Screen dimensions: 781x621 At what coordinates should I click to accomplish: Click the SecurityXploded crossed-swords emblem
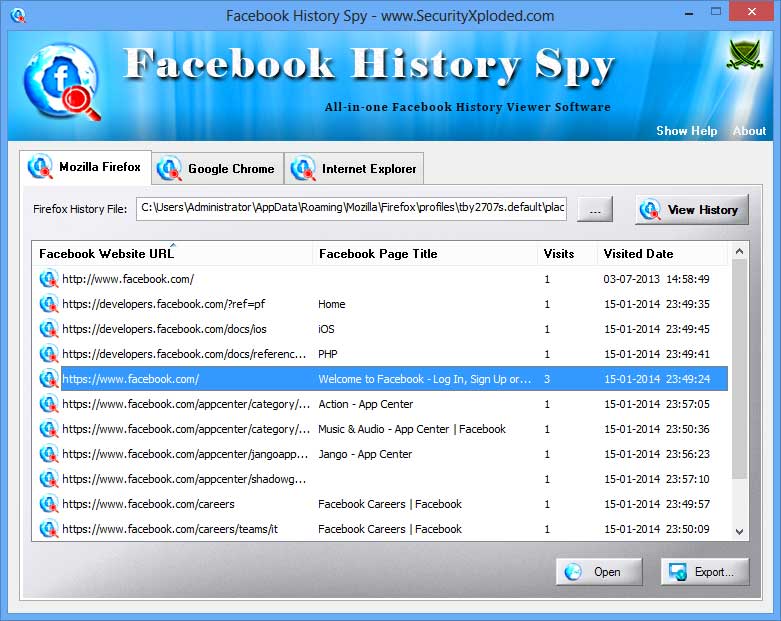click(744, 55)
